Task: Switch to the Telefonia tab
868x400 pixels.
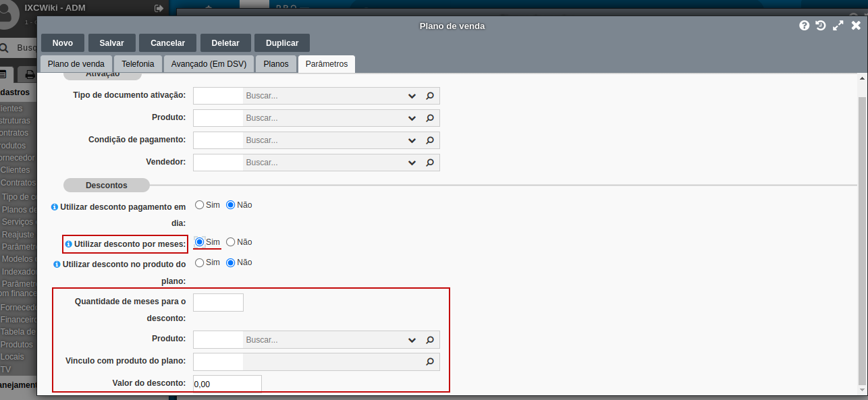Action: (138, 64)
